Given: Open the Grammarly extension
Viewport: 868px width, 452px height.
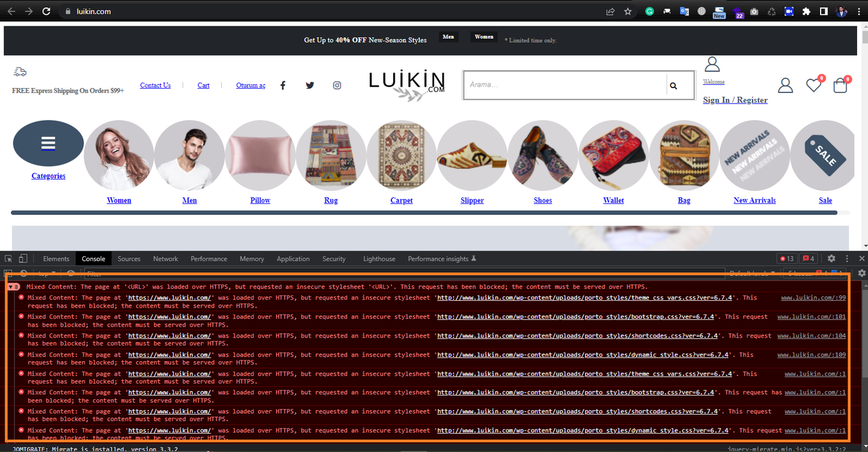Looking at the screenshot, I should pos(650,12).
